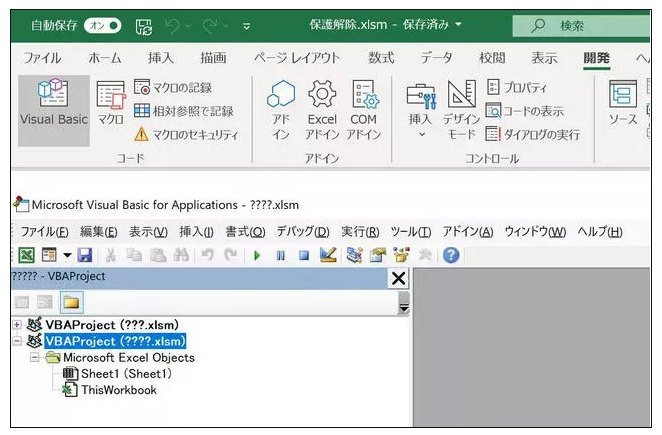Switch to the 表示 ribbon tab
The width and height of the screenshot is (662, 435).
click(x=544, y=58)
